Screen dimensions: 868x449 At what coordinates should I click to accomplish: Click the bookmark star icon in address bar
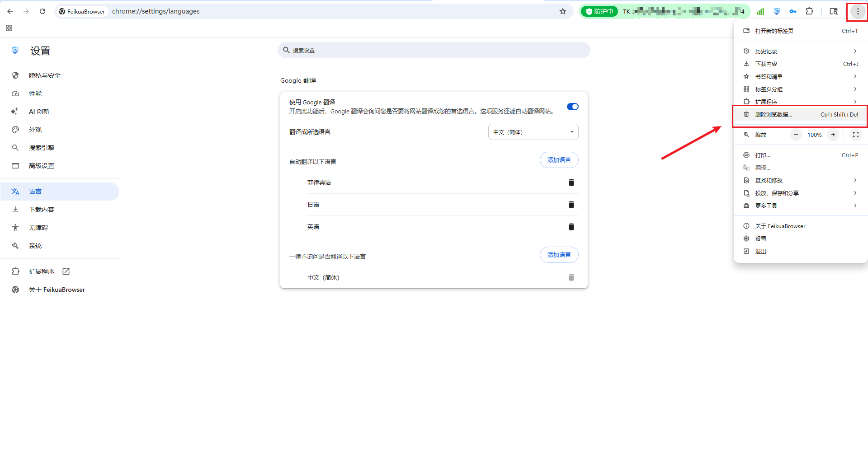coord(562,11)
